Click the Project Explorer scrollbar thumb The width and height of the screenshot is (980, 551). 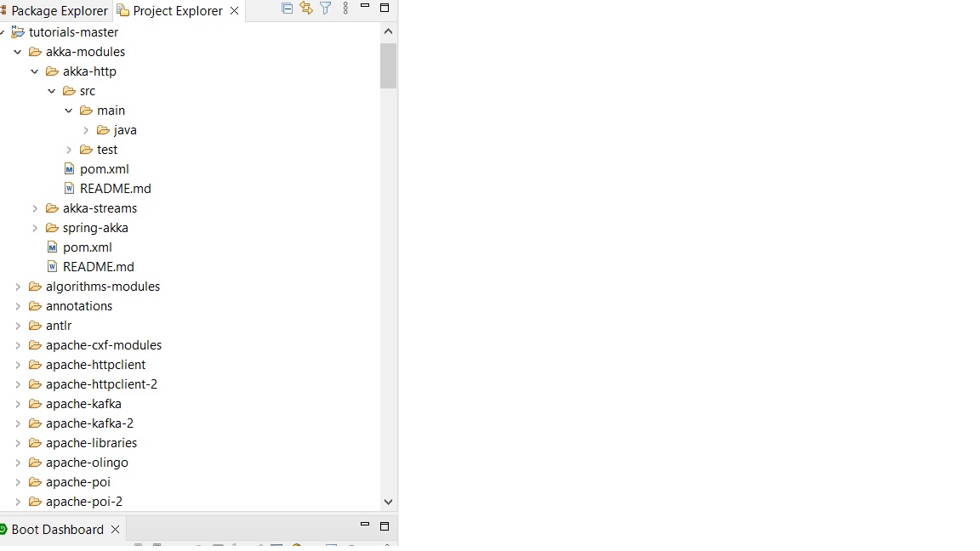pos(388,65)
